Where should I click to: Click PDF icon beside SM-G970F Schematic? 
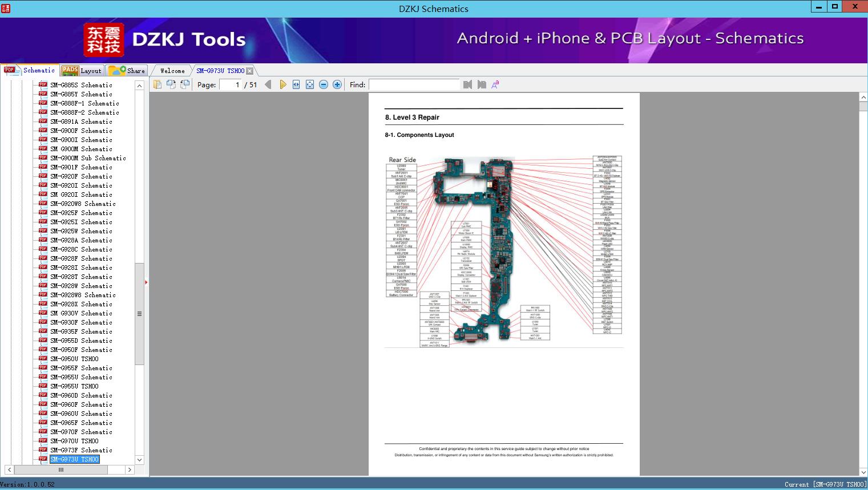(x=43, y=431)
